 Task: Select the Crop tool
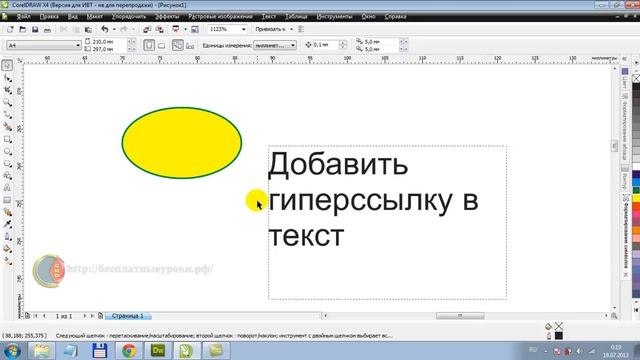point(7,90)
